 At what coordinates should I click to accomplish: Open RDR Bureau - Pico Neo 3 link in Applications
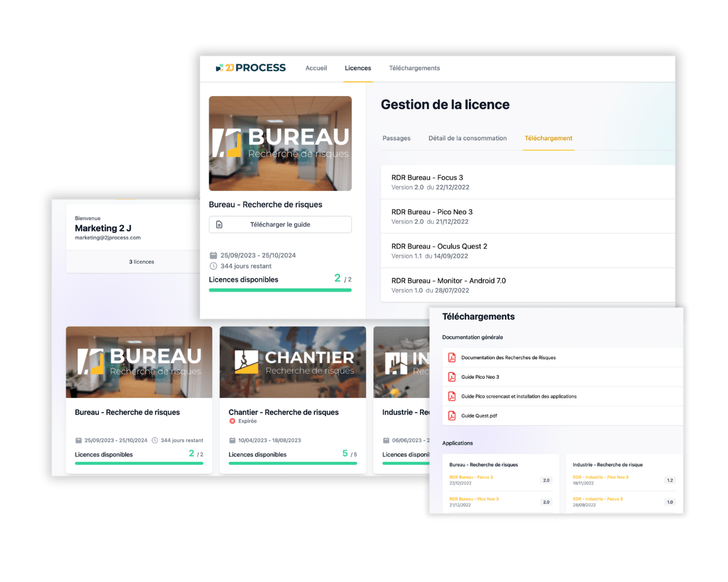[474, 499]
